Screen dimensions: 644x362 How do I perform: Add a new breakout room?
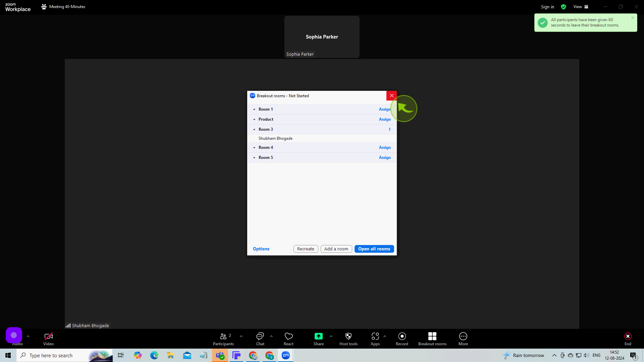pyautogui.click(x=336, y=249)
